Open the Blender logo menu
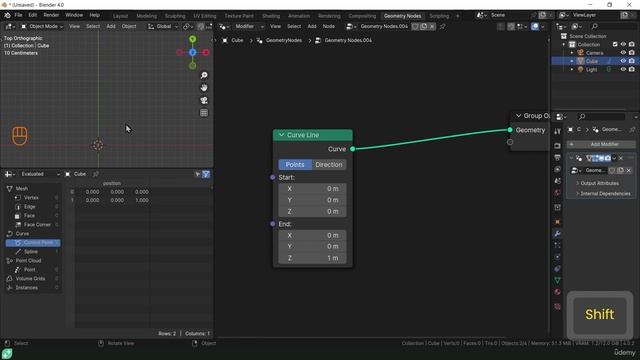 pos(7,15)
